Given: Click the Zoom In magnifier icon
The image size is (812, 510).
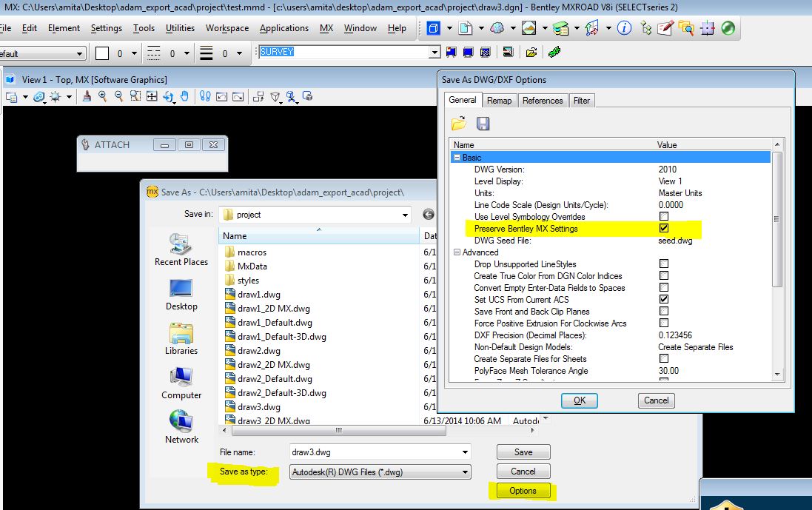Looking at the screenshot, I should click(x=103, y=96).
